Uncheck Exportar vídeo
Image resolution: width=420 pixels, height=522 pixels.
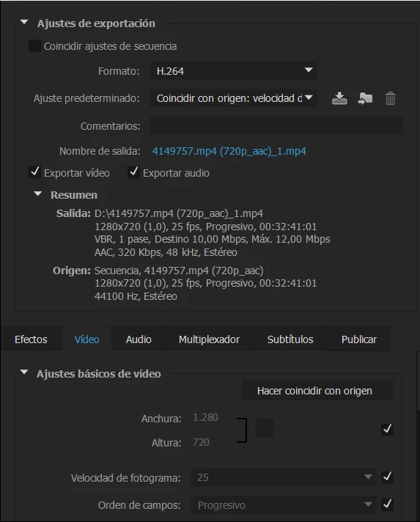point(34,172)
